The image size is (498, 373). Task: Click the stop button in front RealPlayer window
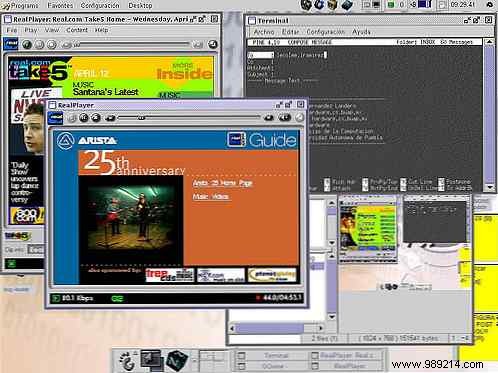96,118
